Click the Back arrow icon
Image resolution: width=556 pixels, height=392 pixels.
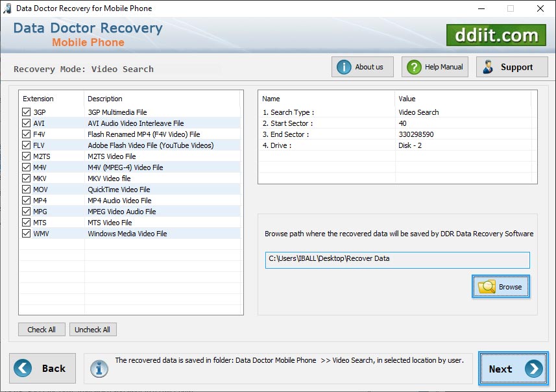point(23,368)
